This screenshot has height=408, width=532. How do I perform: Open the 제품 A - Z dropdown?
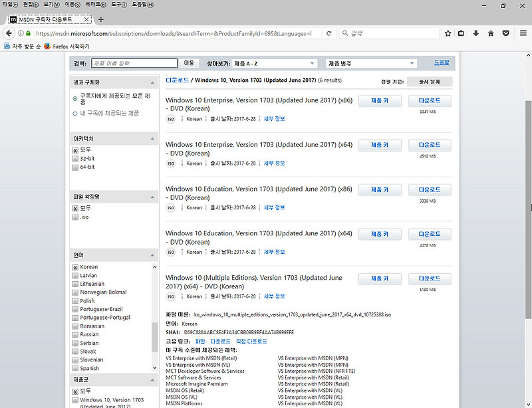274,63
